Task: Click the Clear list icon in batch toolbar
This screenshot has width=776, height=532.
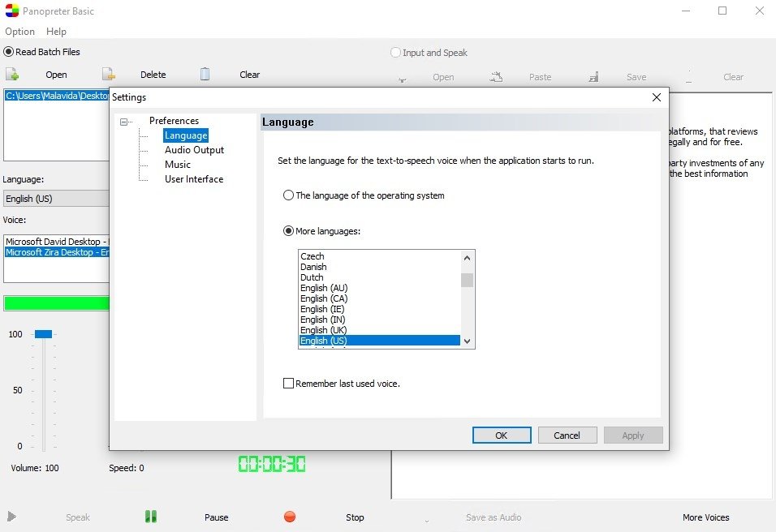Action: [205, 74]
